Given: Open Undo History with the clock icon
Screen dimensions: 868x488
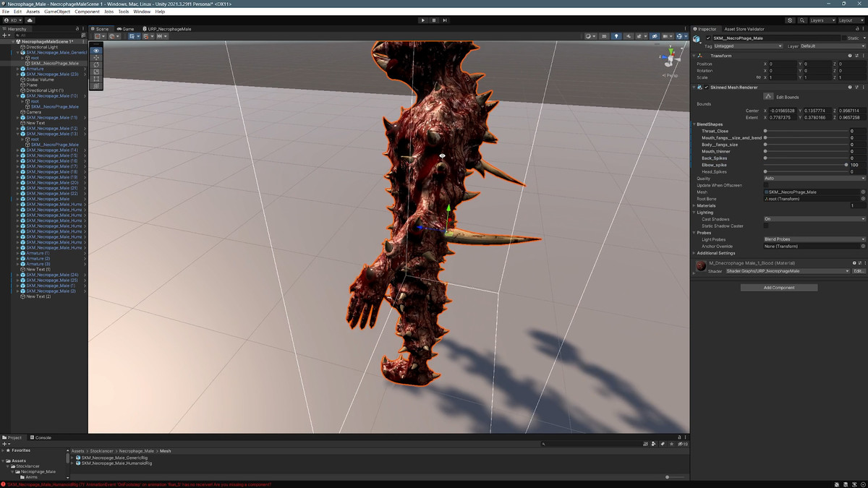Looking at the screenshot, I should tap(790, 20).
